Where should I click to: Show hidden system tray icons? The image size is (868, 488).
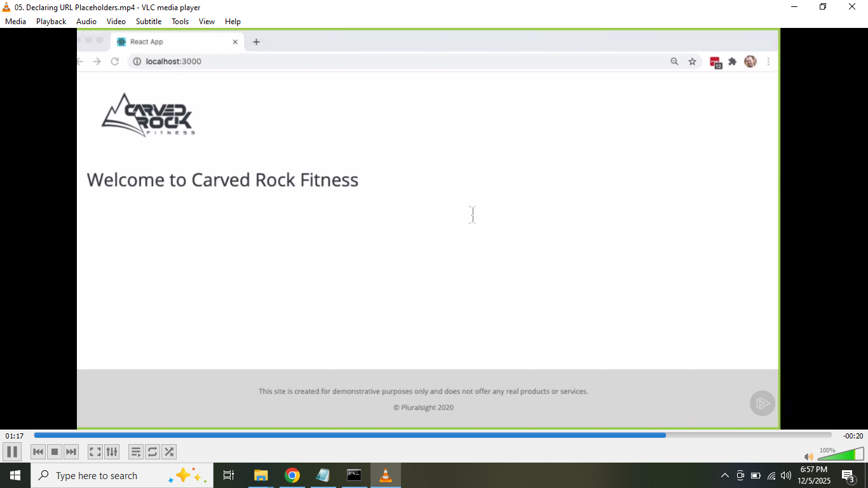tap(725, 475)
